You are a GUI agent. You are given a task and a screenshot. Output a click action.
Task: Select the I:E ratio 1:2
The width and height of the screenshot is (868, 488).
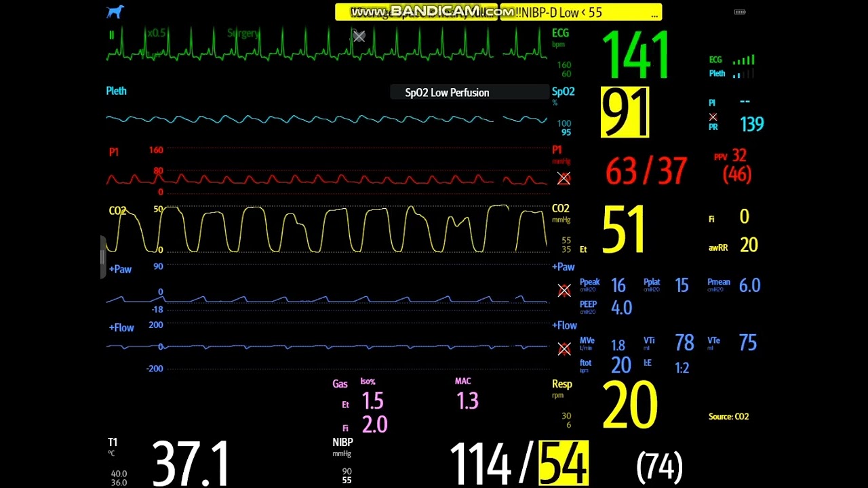(682, 368)
